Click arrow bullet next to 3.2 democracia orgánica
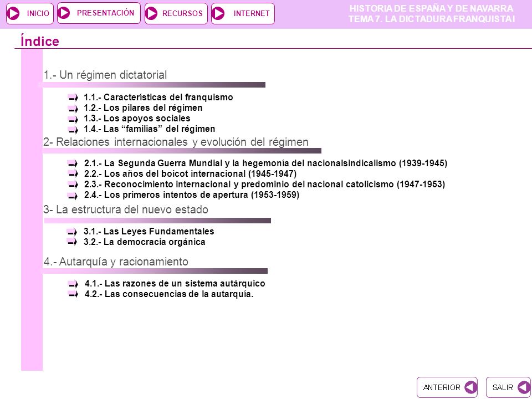 click(72, 242)
